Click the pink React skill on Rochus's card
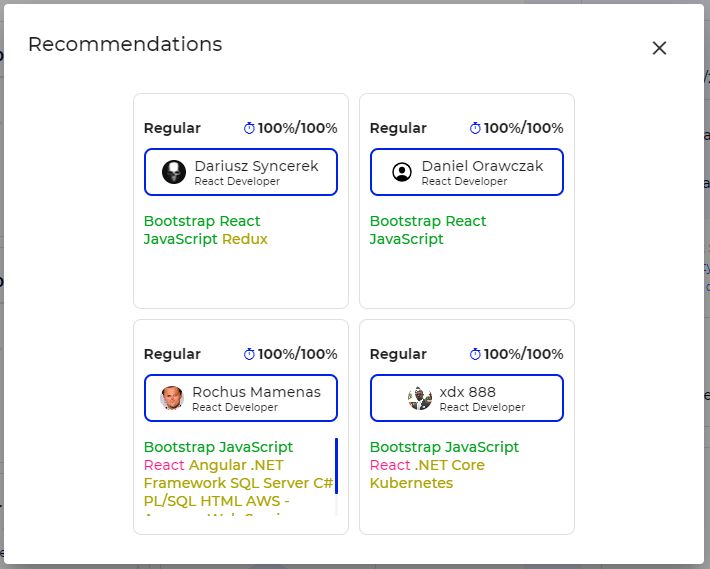 click(164, 465)
